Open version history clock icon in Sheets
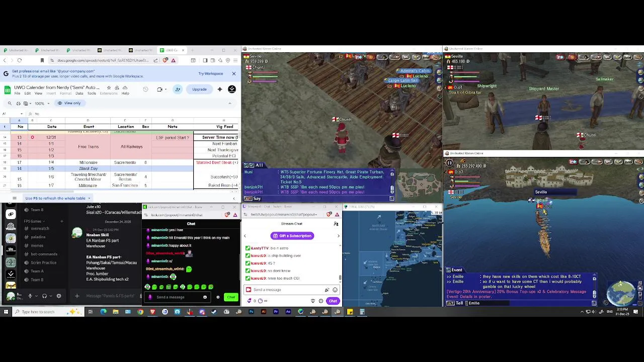This screenshot has width=644, height=362. point(145,89)
